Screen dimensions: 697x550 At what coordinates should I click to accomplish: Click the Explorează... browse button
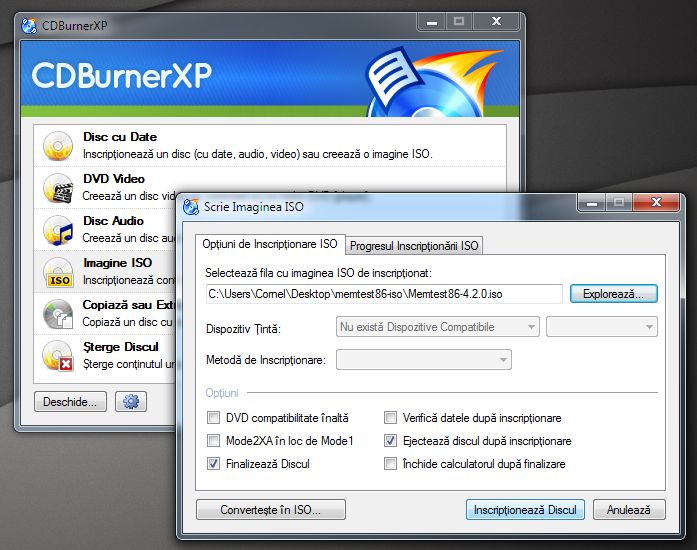[613, 294]
